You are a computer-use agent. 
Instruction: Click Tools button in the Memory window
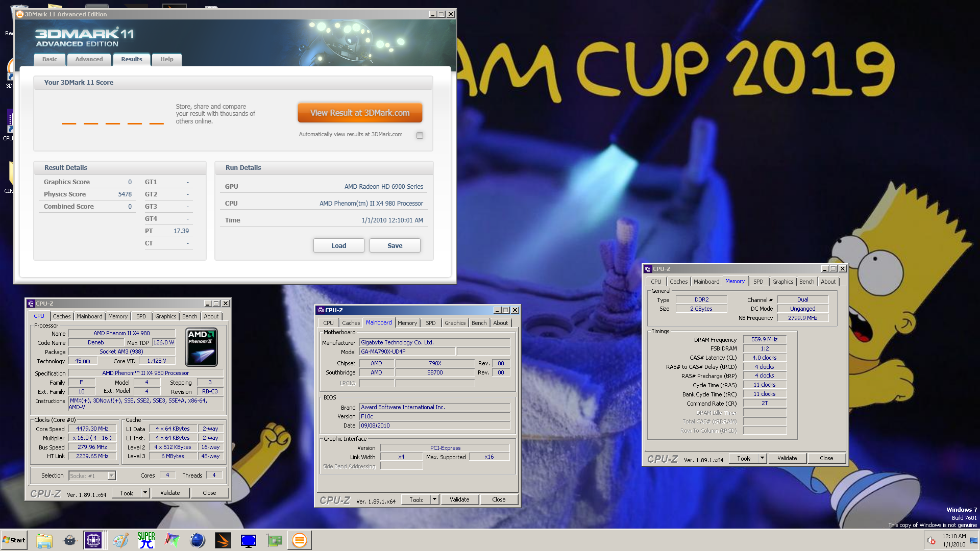pos(744,458)
